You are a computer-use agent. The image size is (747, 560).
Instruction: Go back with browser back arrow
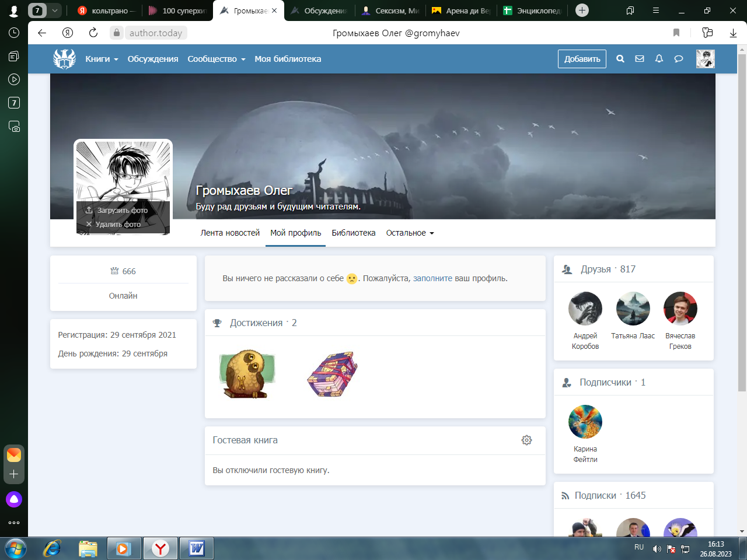tap(42, 33)
